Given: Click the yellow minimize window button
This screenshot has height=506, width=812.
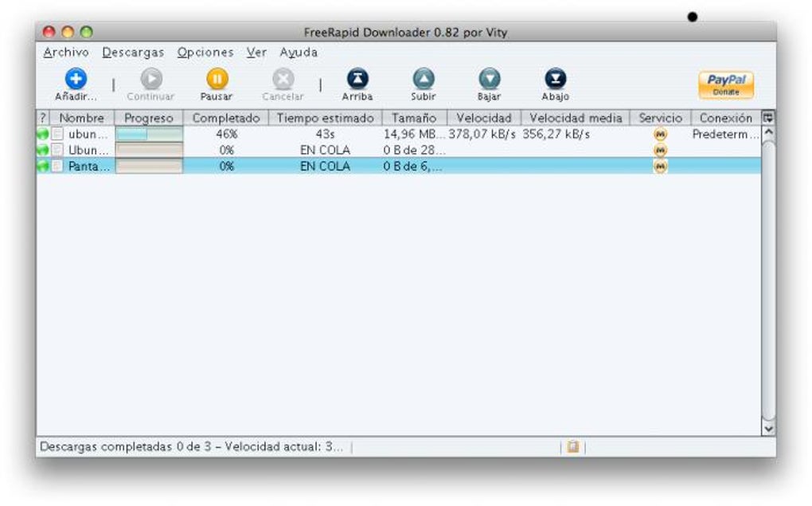Looking at the screenshot, I should point(68,32).
